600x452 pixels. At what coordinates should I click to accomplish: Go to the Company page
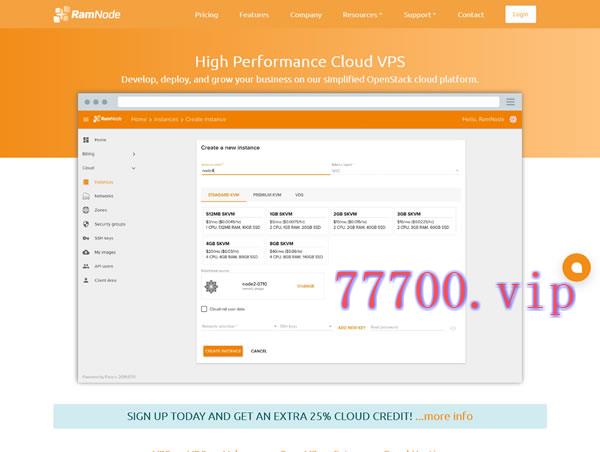306,15
